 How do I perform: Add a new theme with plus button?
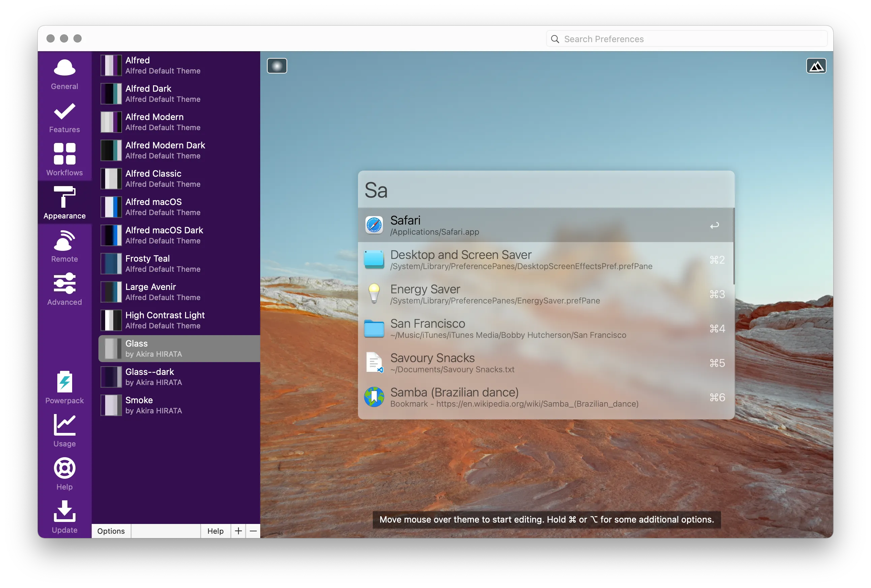coord(238,531)
